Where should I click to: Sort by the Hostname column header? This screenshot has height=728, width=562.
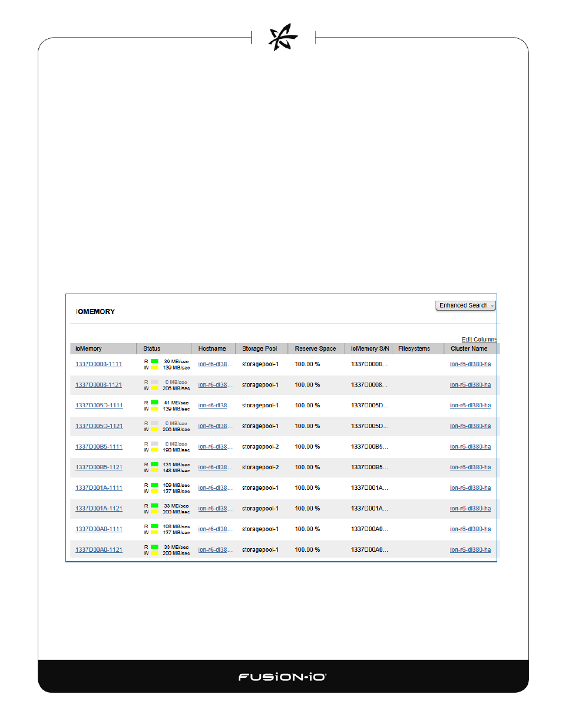click(212, 348)
